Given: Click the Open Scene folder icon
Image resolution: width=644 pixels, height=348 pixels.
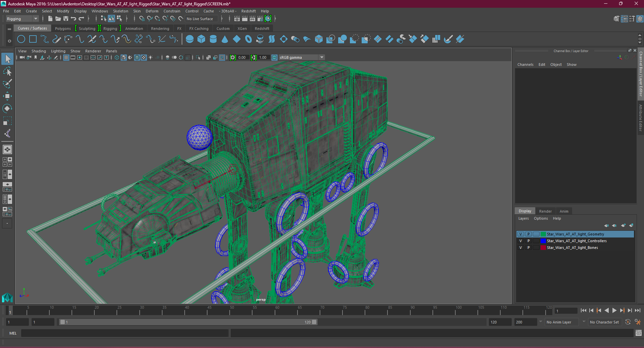Looking at the screenshot, I should coord(58,19).
